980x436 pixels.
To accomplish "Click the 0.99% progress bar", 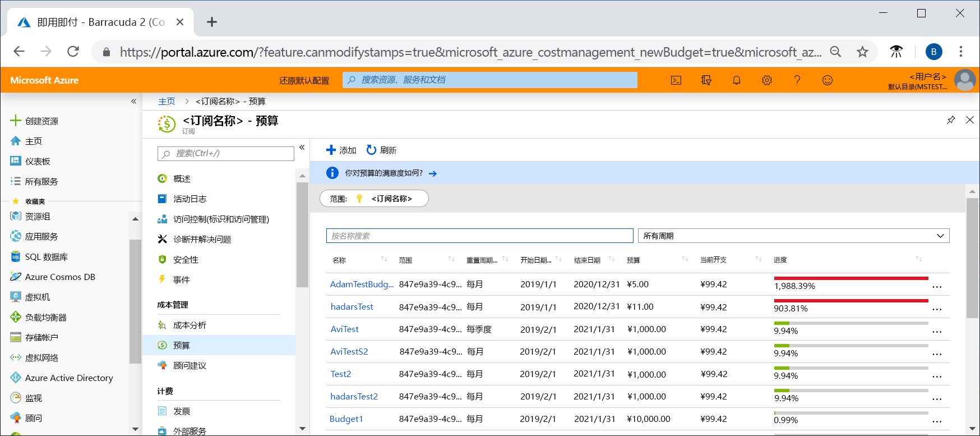I will tap(851, 413).
